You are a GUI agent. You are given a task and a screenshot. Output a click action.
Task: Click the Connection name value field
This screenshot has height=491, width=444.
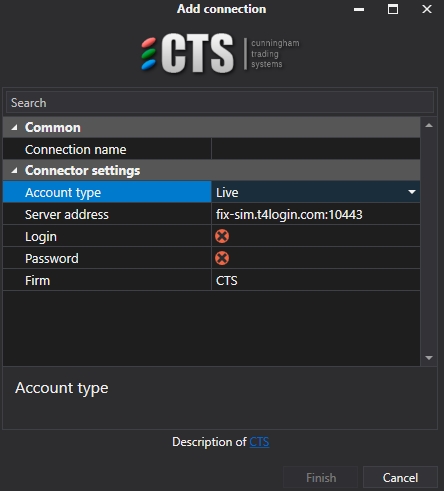[x=316, y=149]
